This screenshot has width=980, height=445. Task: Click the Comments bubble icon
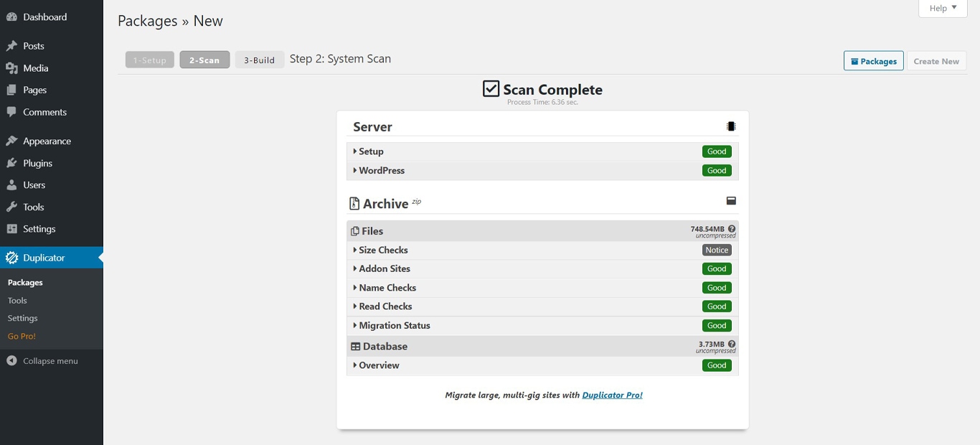(x=11, y=112)
